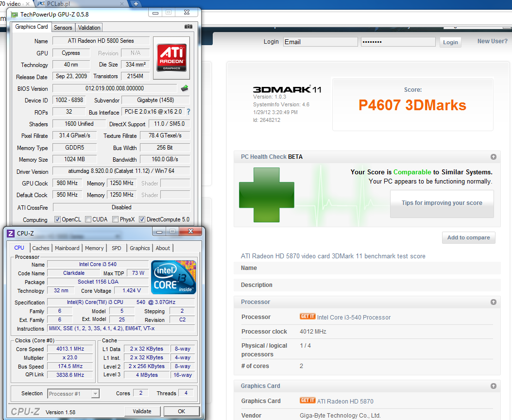
Task: Click the ATI CrossFire Disabled field
Action: (x=121, y=207)
